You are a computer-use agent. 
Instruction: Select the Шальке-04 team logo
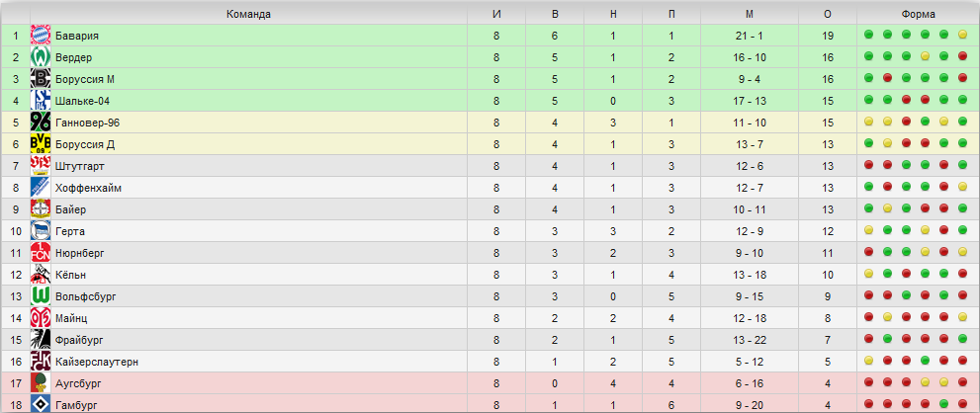click(41, 101)
